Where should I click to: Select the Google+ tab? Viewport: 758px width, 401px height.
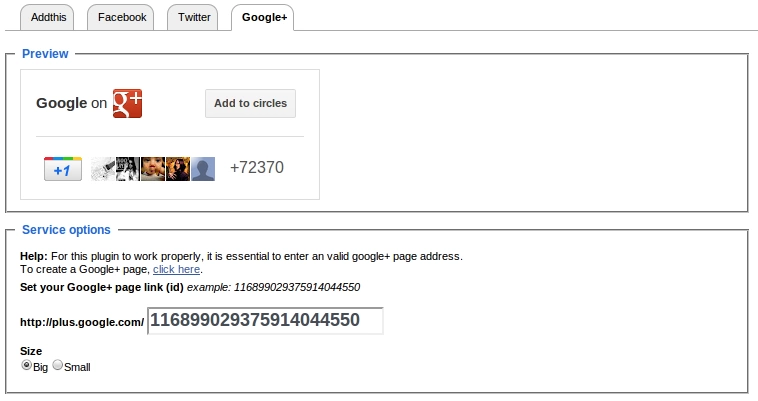tap(262, 17)
